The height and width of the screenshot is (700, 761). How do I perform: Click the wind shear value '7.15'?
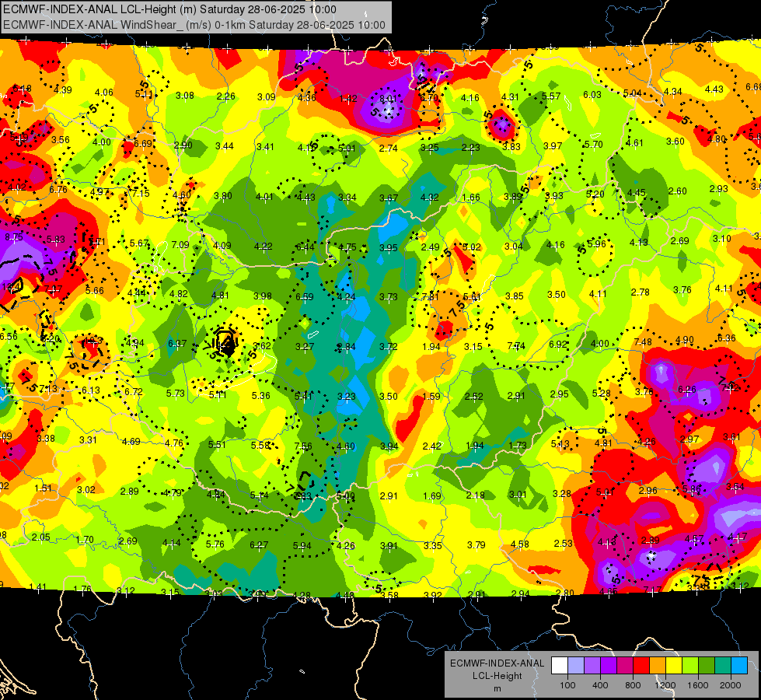coord(141,193)
